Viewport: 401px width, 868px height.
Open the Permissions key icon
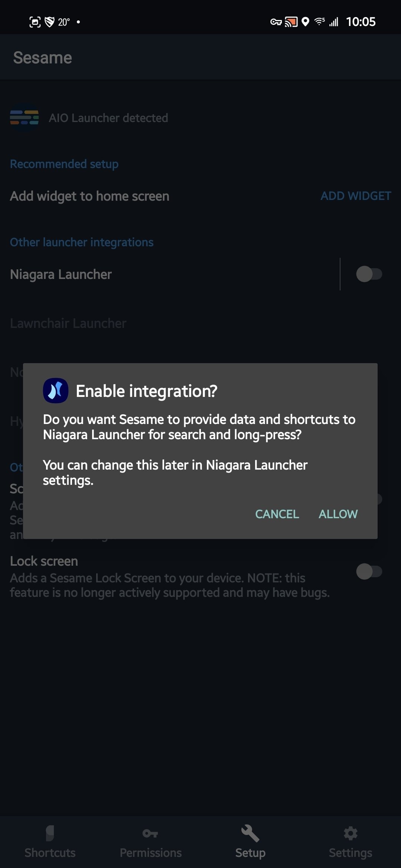pyautogui.click(x=150, y=834)
